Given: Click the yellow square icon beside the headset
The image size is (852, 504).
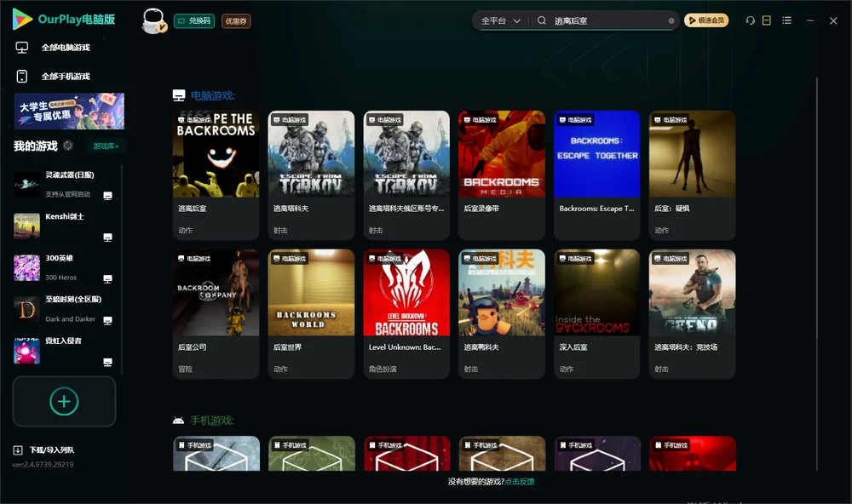Looking at the screenshot, I should click(767, 20).
